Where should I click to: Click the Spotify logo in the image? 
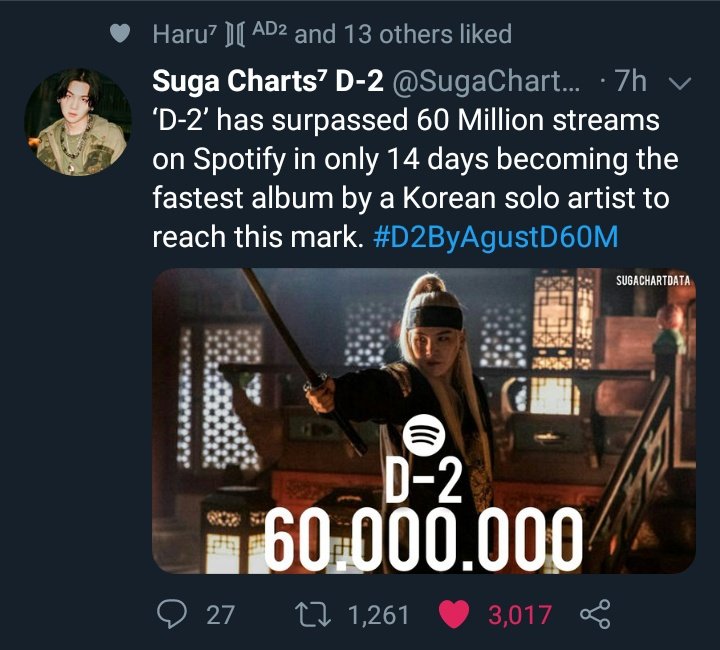[422, 436]
